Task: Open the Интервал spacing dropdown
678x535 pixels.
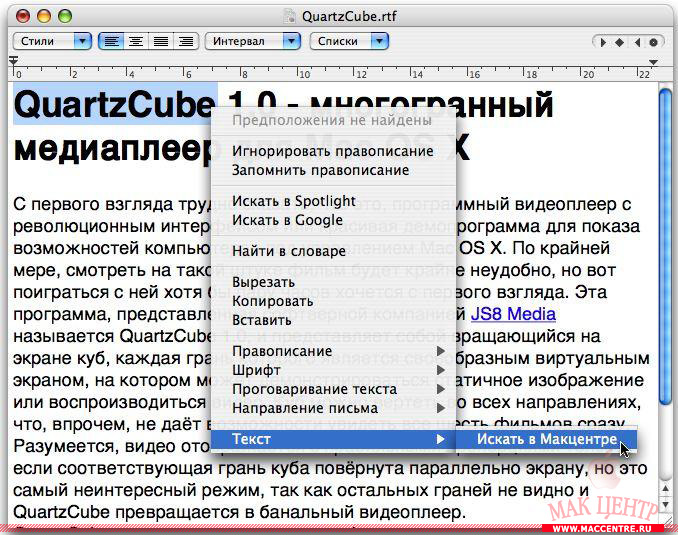Action: pyautogui.click(x=253, y=42)
